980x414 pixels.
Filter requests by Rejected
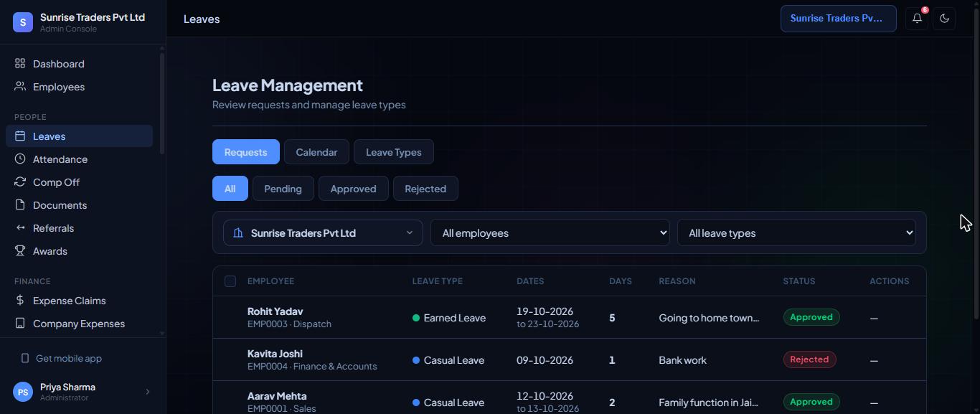[x=425, y=189]
